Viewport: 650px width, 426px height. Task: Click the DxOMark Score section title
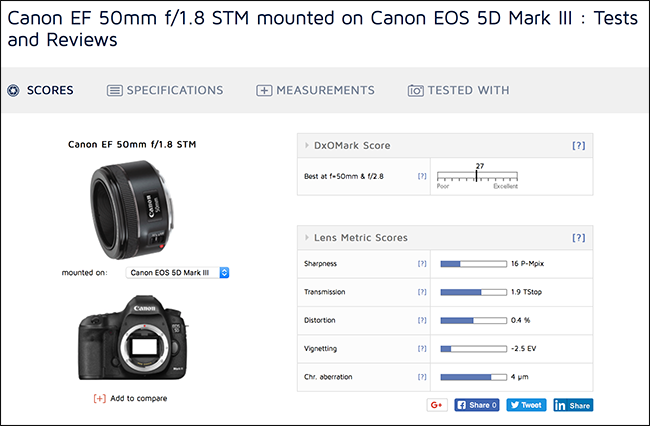[352, 145]
